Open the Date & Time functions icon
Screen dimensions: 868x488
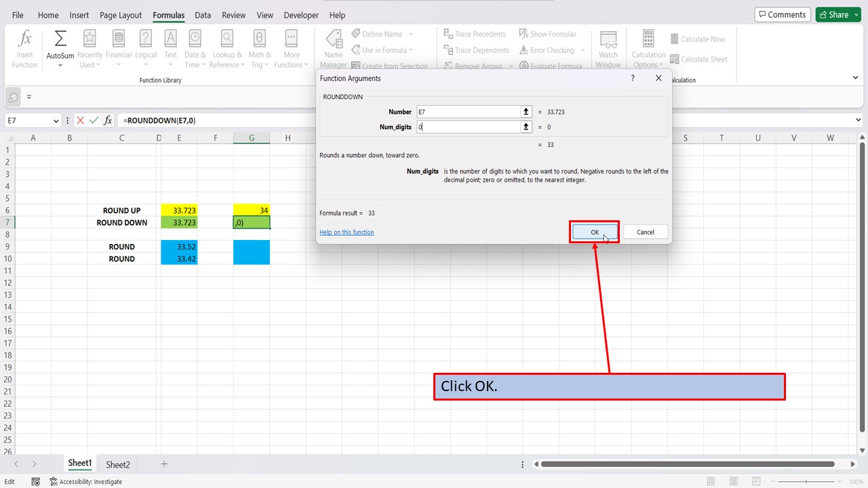click(x=195, y=47)
